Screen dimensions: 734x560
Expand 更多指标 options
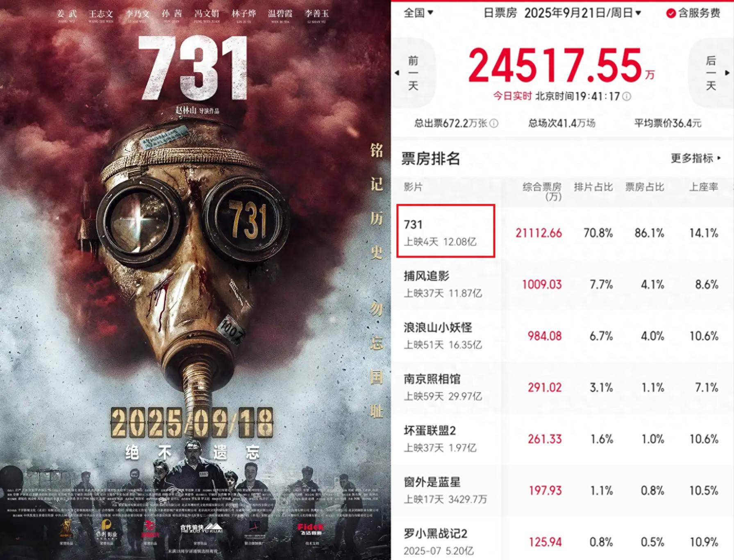click(695, 158)
